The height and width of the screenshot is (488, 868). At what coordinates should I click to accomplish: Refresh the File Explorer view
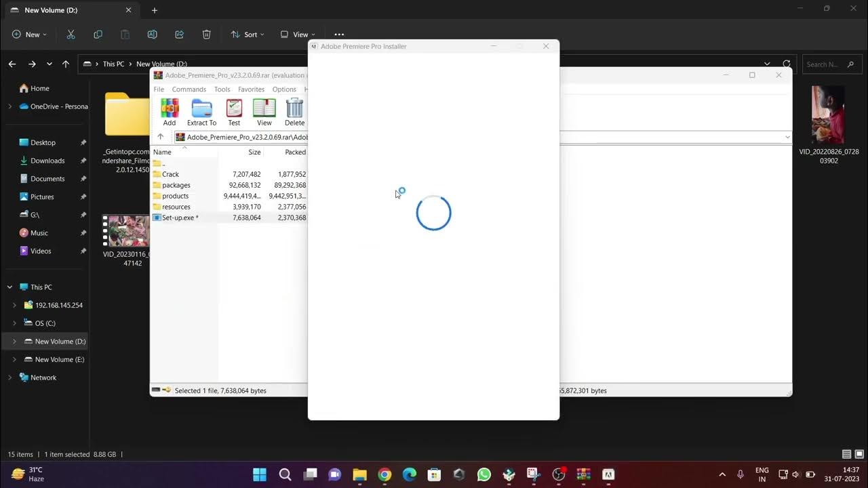tap(787, 64)
